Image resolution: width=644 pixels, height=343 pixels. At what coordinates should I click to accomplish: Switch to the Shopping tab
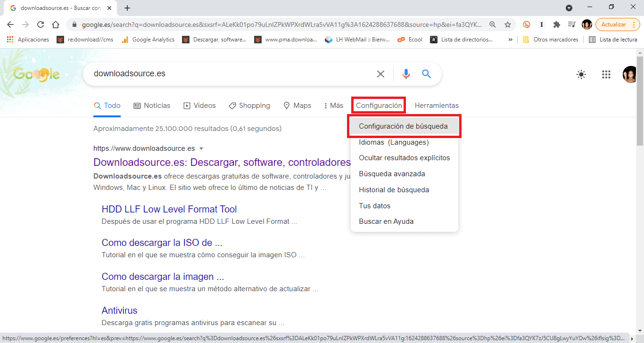(x=249, y=106)
